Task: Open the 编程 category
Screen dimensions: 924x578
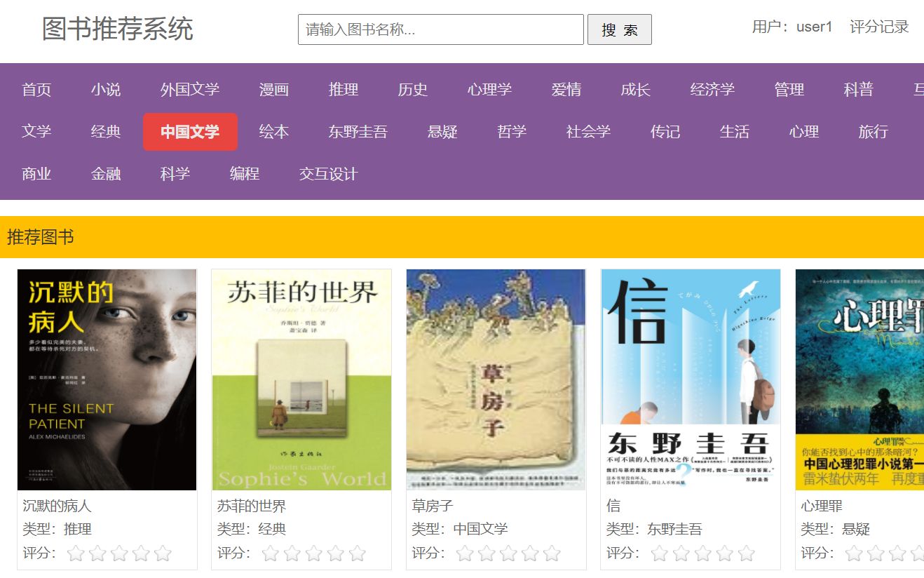Action: (x=245, y=174)
